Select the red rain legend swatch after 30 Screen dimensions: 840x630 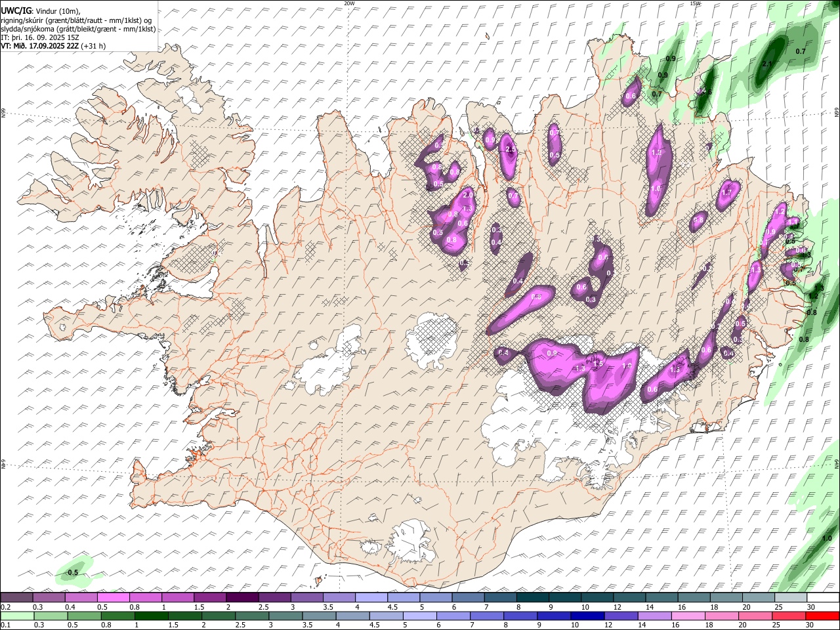coord(822,616)
